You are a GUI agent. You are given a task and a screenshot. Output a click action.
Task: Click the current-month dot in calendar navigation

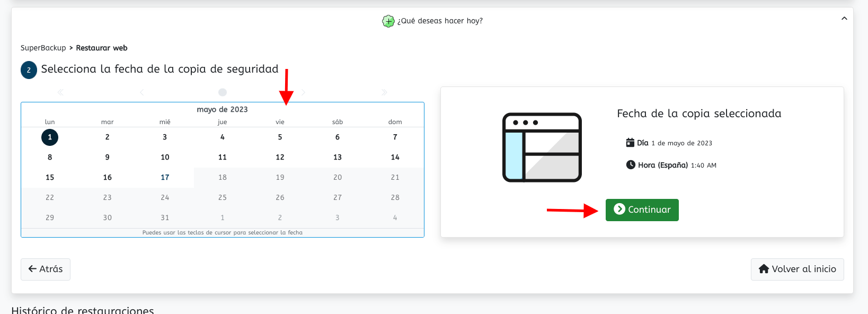click(223, 92)
